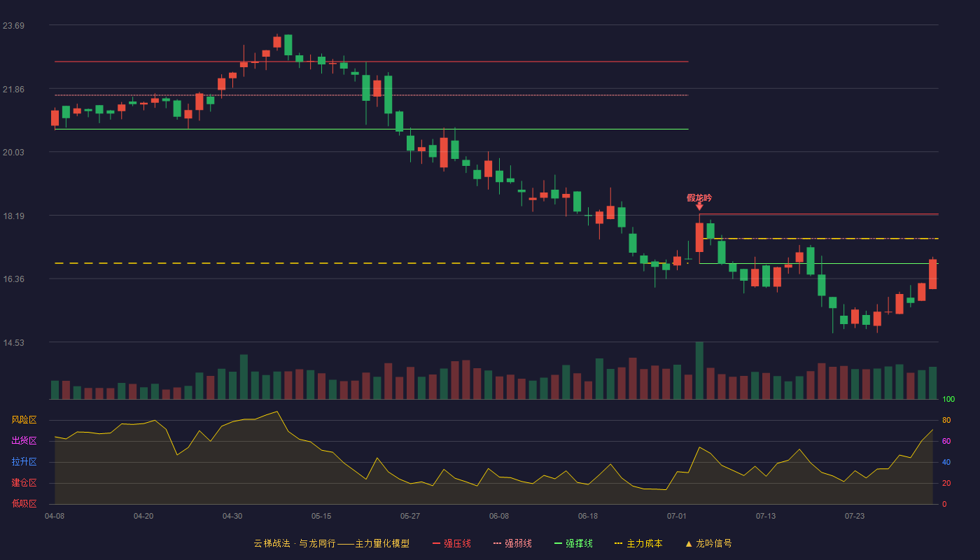Toggle the 主力成本 legend series
980x560 pixels.
[638, 543]
